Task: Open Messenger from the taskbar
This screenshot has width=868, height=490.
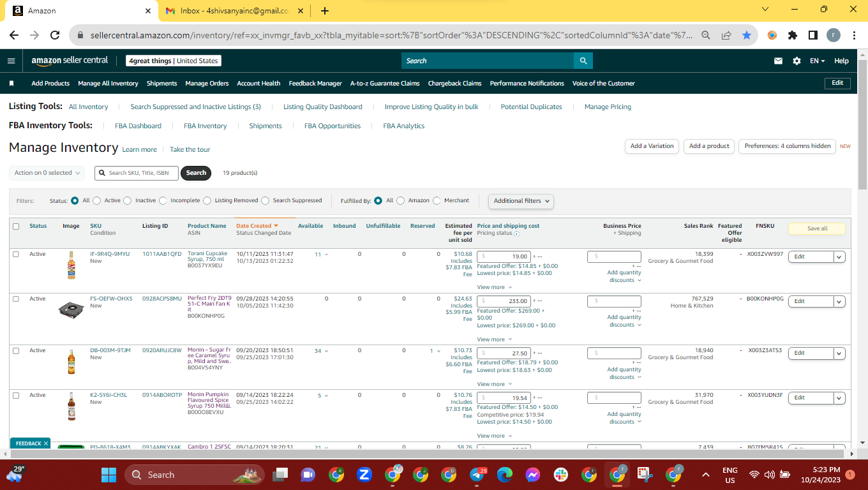Action: point(533,475)
